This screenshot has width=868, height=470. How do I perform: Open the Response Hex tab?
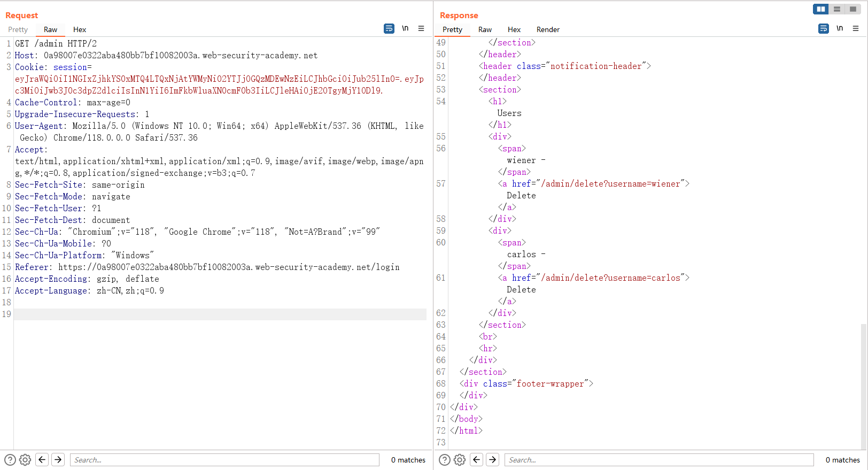coord(514,29)
